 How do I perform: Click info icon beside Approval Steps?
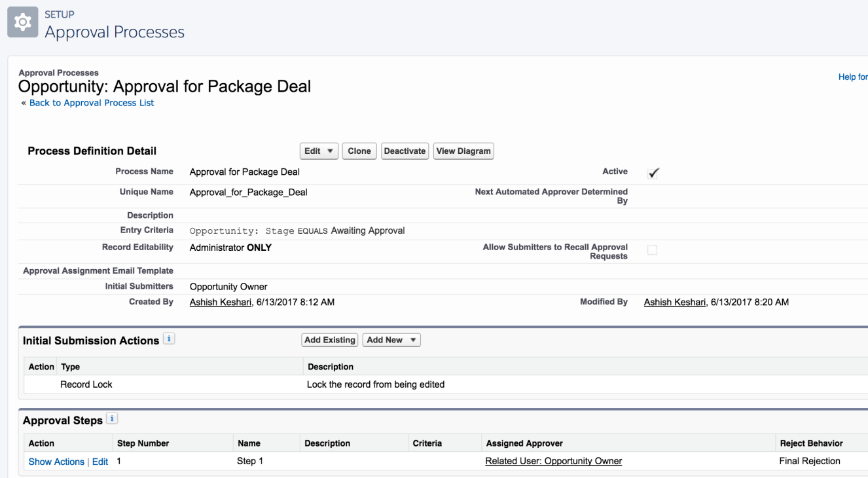click(x=113, y=419)
